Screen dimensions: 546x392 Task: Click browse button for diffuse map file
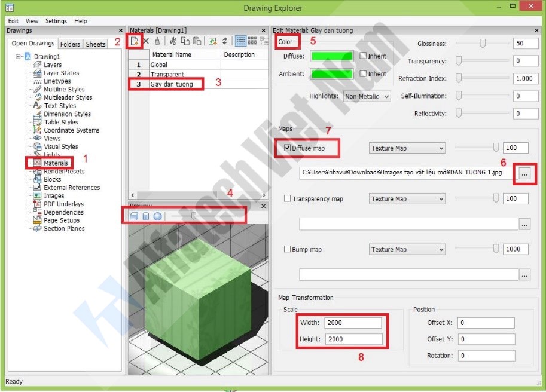pos(524,173)
